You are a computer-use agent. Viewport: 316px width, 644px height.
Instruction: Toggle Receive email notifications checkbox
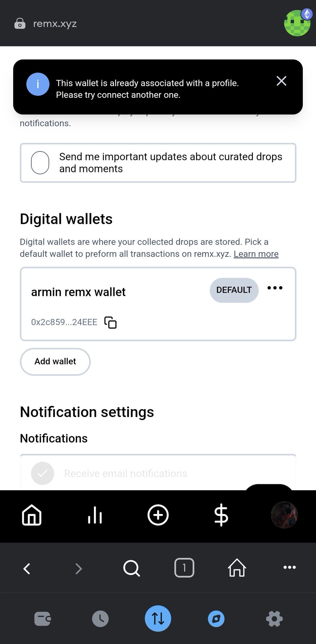pyautogui.click(x=42, y=473)
